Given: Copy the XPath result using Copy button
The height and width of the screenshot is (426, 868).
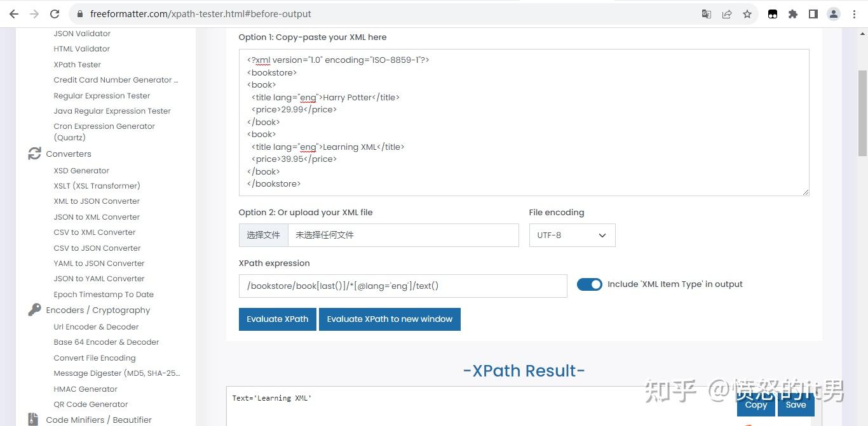Looking at the screenshot, I should pos(756,404).
